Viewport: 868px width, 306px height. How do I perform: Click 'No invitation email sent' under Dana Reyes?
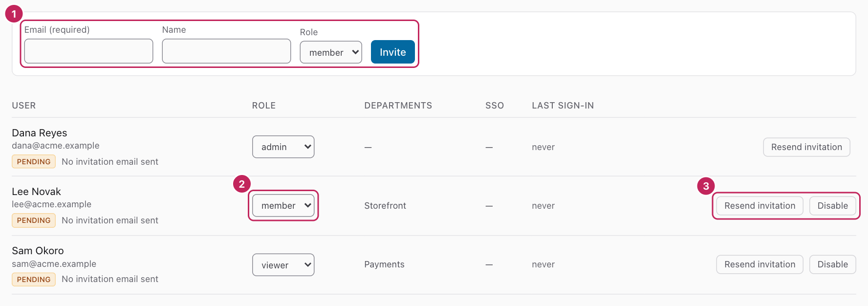tap(110, 162)
